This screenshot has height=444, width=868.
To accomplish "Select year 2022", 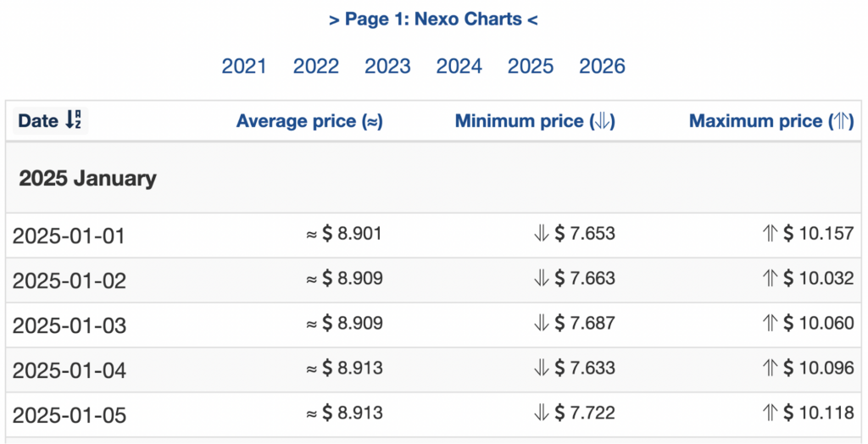I will [x=315, y=66].
